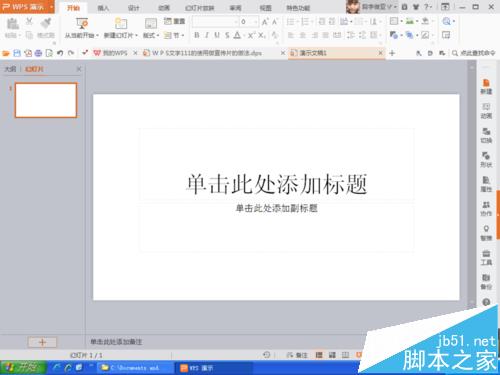Switch to the Animation (动画) ribbon tab
The height and width of the screenshot is (375, 500).
[x=164, y=8]
